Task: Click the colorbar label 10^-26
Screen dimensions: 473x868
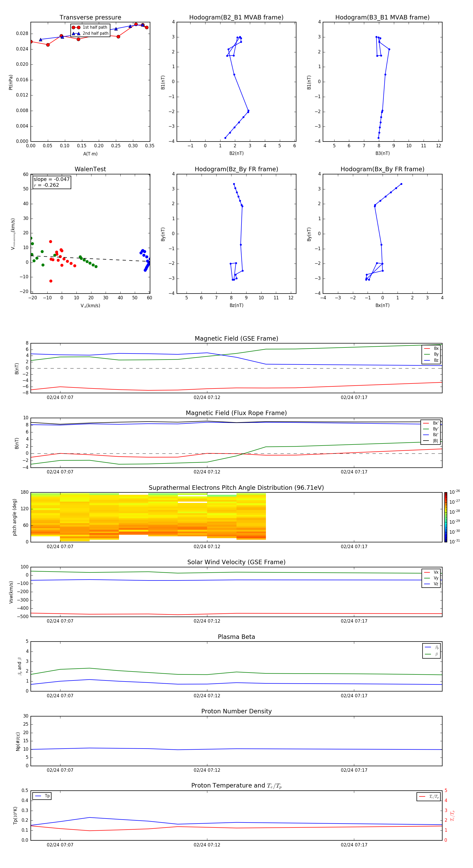Action: [x=455, y=492]
